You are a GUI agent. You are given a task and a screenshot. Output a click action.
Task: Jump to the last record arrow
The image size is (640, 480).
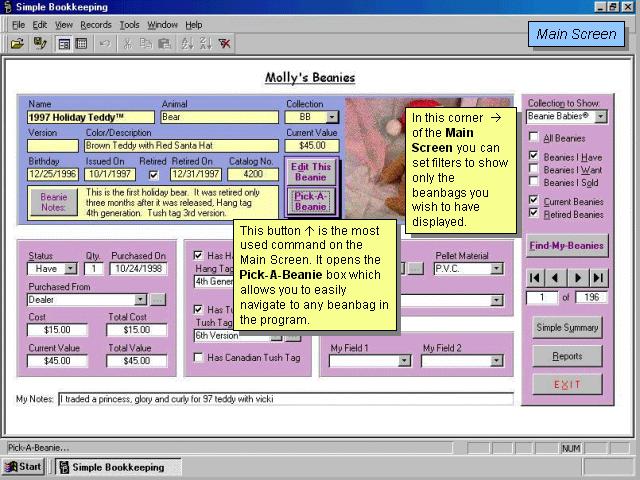[598, 277]
